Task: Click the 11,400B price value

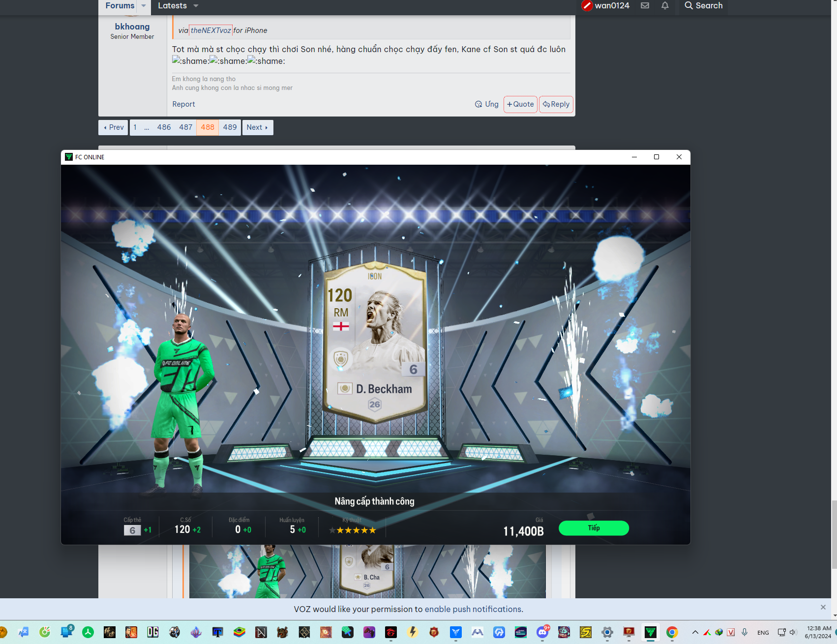Action: [523, 531]
